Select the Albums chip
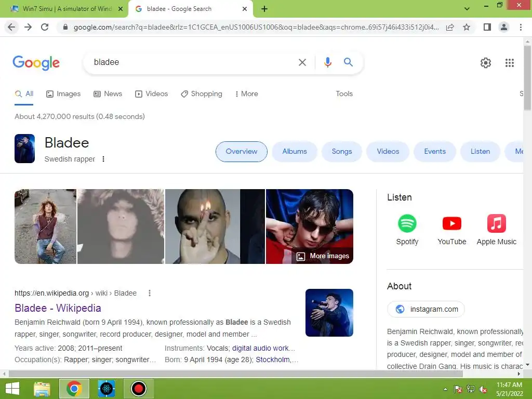Screen dimensions: 532x399 coord(295,152)
